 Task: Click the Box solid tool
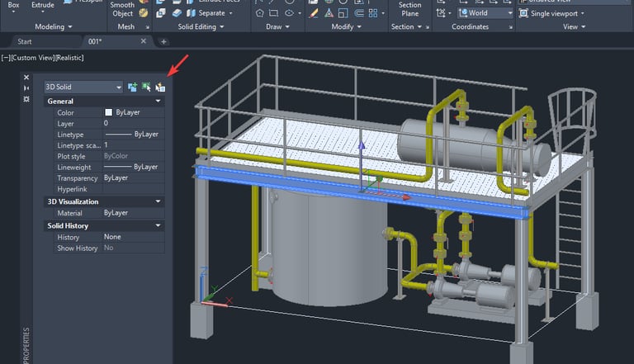pyautogui.click(x=14, y=5)
